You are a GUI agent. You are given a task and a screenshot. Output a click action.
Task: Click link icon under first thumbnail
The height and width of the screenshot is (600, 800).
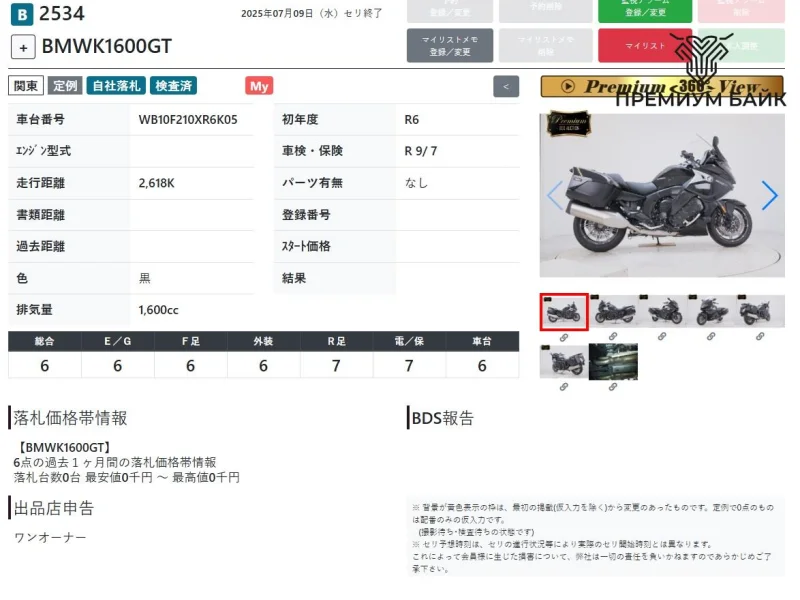[564, 337]
